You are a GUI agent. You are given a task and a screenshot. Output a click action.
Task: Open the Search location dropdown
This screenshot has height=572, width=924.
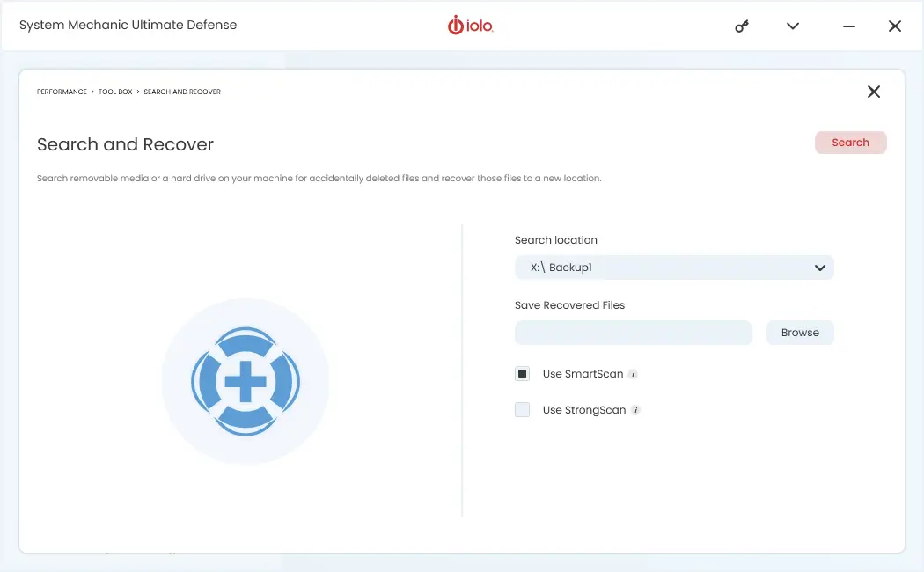819,268
